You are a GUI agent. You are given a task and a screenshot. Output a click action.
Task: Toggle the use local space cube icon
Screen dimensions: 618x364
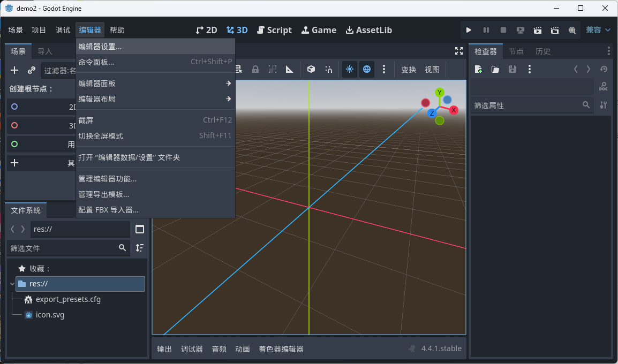311,70
